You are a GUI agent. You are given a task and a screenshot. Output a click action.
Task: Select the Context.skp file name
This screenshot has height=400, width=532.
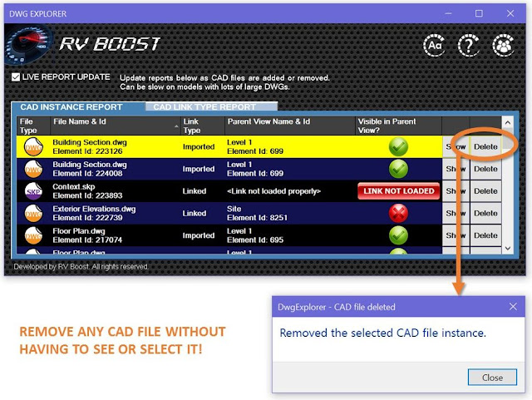click(x=74, y=187)
